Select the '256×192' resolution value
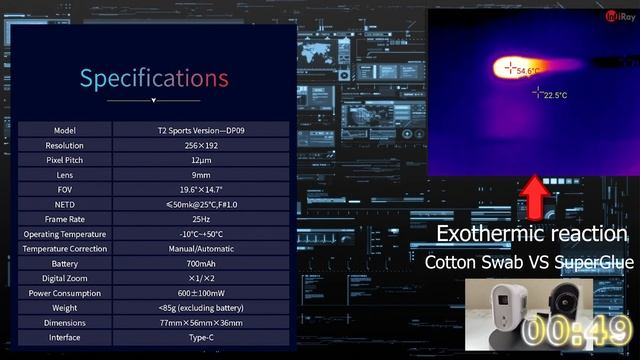640x360 pixels. point(201,145)
